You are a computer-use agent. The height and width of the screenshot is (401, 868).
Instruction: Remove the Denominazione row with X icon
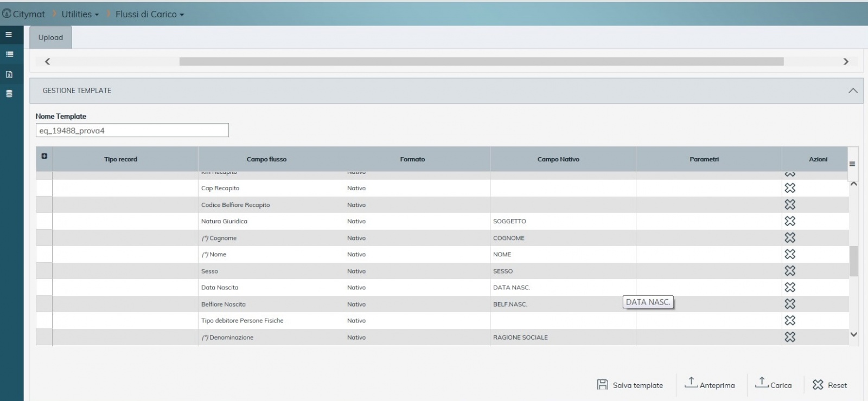790,337
